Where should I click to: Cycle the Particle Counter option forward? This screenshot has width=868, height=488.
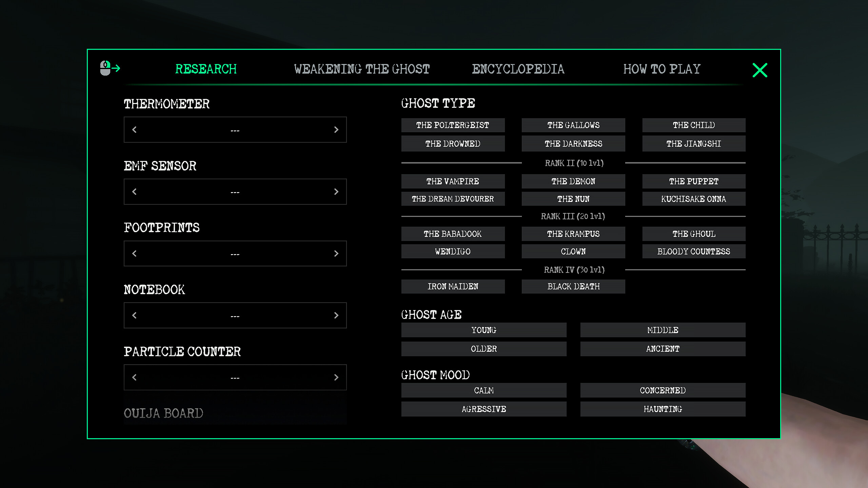pyautogui.click(x=336, y=377)
